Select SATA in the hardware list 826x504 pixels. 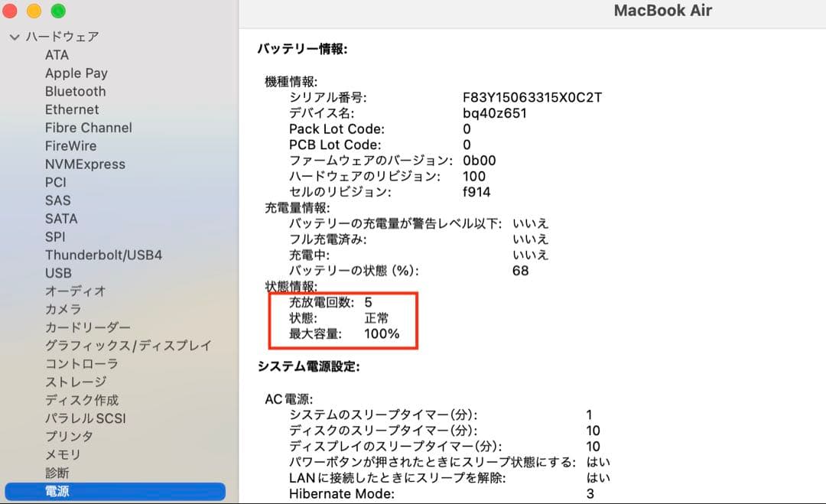(x=60, y=219)
